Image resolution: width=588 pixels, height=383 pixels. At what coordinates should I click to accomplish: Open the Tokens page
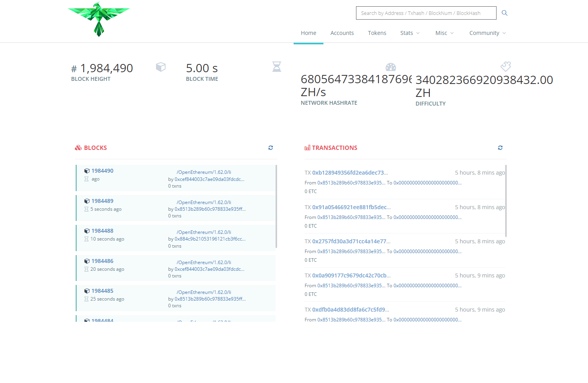tap(377, 33)
